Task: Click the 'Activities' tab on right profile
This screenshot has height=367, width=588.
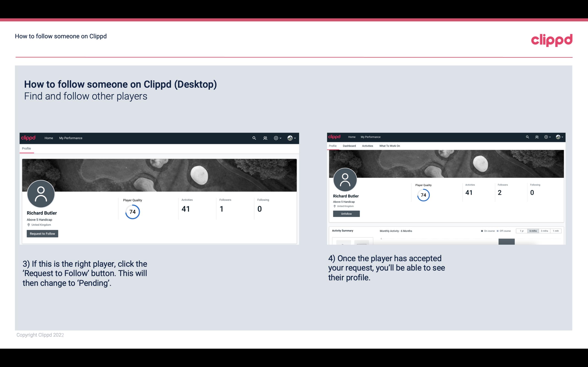Action: click(x=367, y=146)
